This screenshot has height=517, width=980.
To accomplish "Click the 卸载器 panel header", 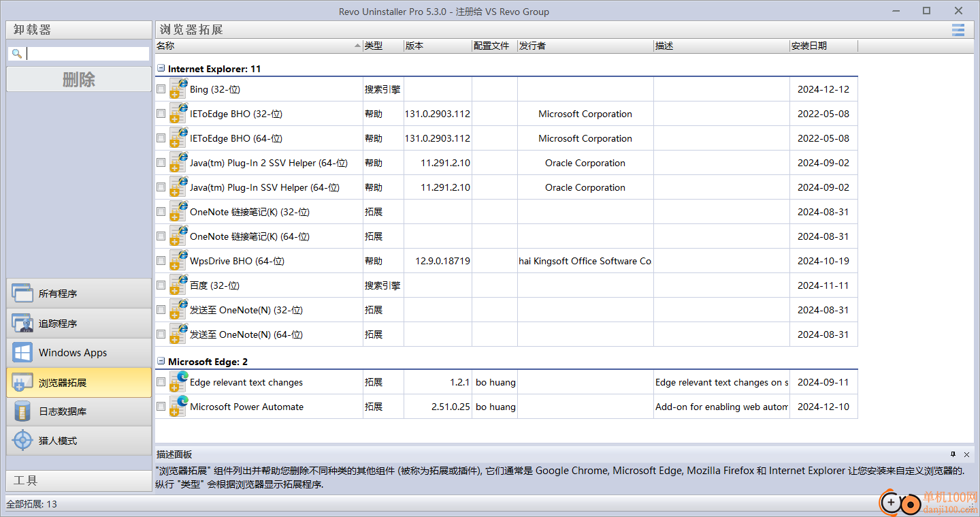I will pos(79,30).
